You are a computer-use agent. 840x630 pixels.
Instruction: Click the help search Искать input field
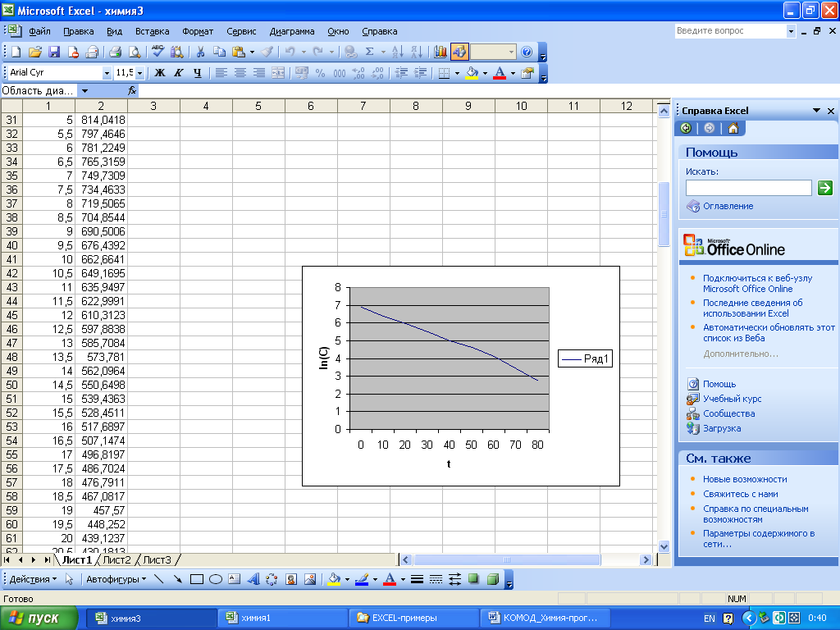tap(748, 188)
